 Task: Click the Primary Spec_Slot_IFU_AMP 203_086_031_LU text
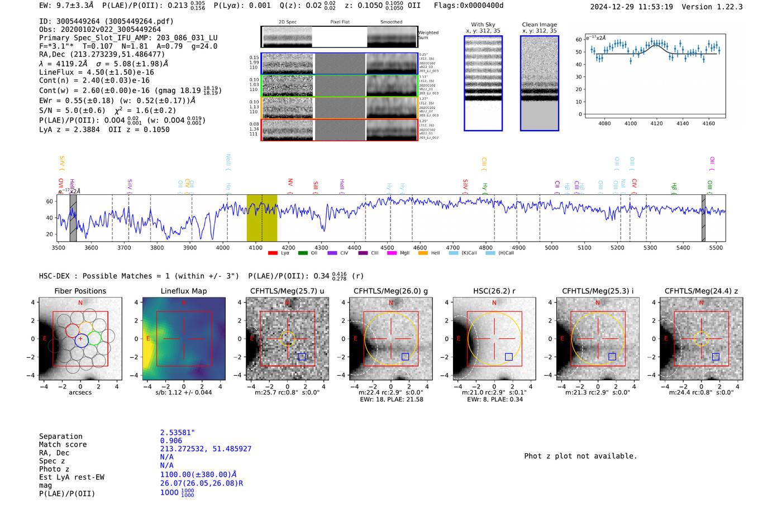(x=128, y=38)
